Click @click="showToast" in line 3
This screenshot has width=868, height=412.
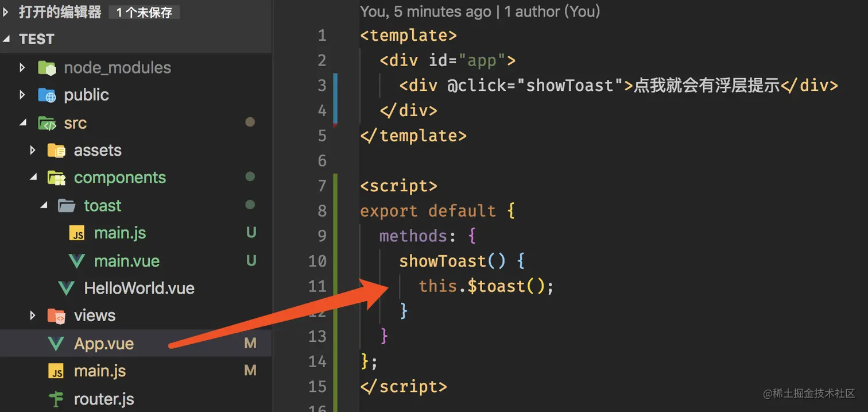tap(535, 86)
